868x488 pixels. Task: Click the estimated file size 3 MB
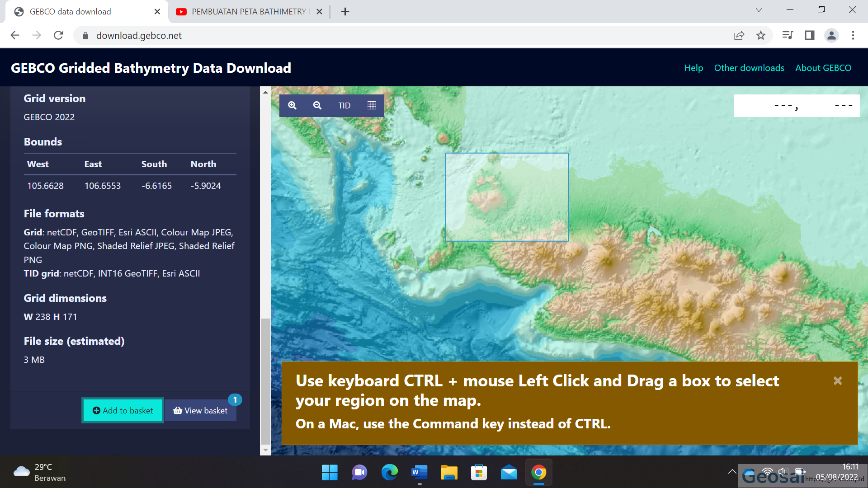pyautogui.click(x=34, y=360)
